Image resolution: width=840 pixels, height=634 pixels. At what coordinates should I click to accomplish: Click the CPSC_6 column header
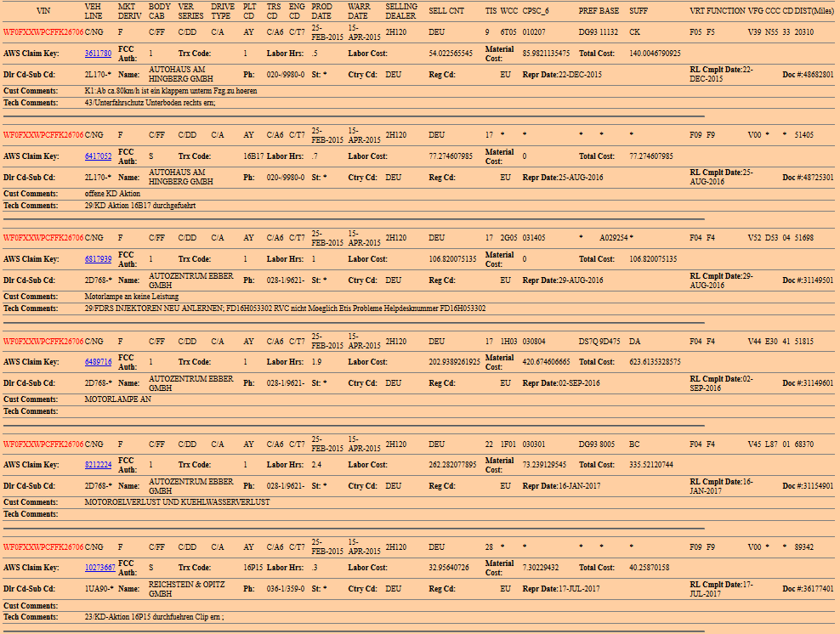click(535, 11)
